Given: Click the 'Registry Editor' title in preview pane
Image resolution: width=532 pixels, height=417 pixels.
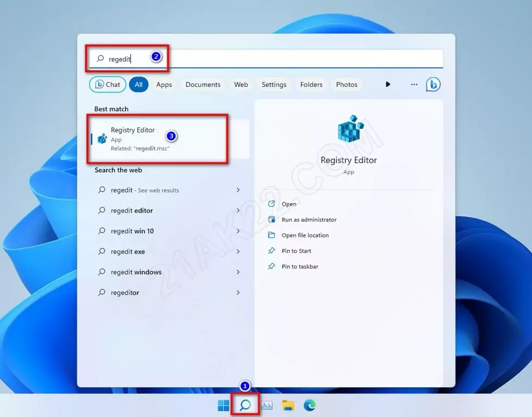Looking at the screenshot, I should pyautogui.click(x=348, y=160).
